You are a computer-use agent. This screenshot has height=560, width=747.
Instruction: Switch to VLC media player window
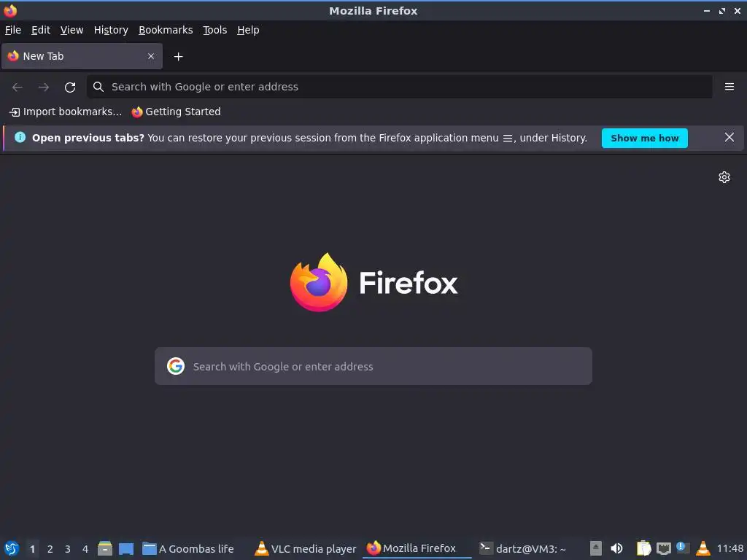(x=306, y=549)
